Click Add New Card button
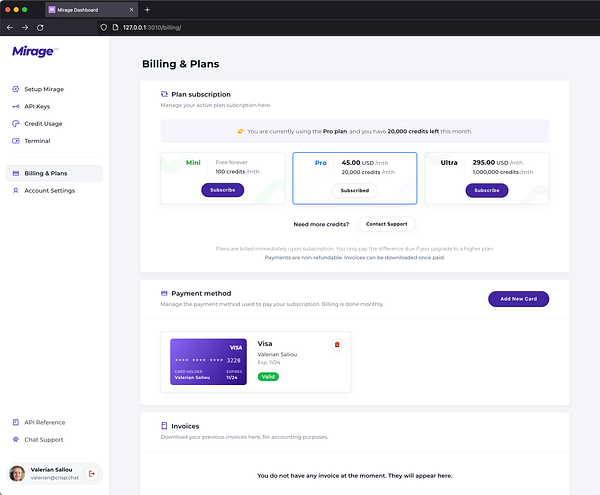600x495 pixels. coord(518,299)
